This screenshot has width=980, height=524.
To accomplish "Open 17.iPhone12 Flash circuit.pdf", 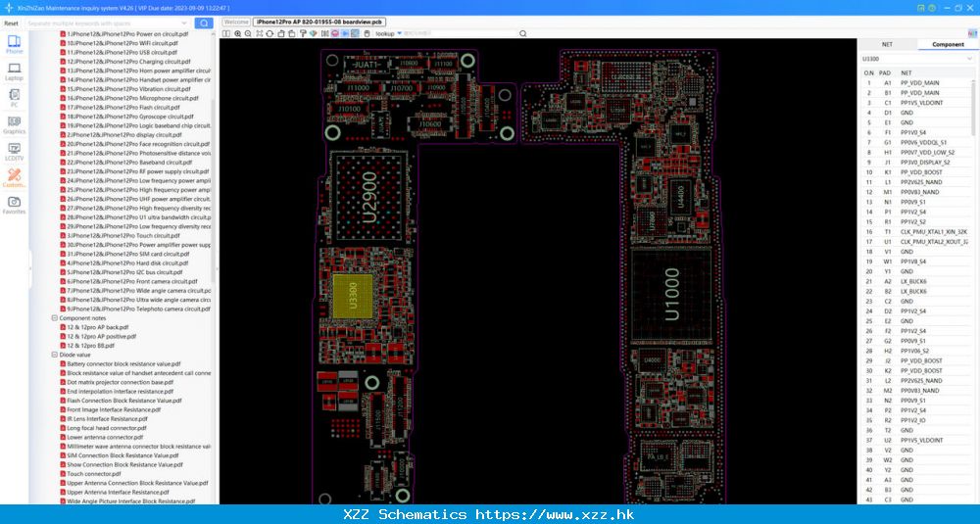I will [119, 108].
